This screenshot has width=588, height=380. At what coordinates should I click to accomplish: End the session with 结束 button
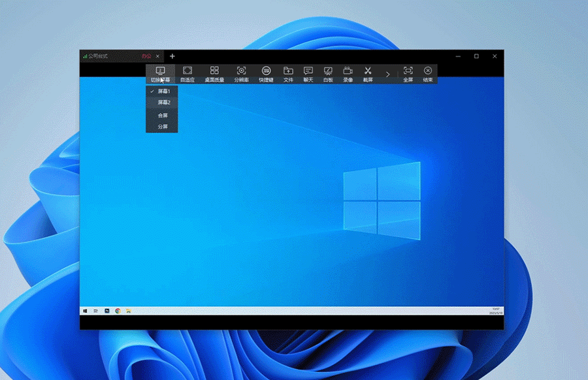pyautogui.click(x=427, y=74)
